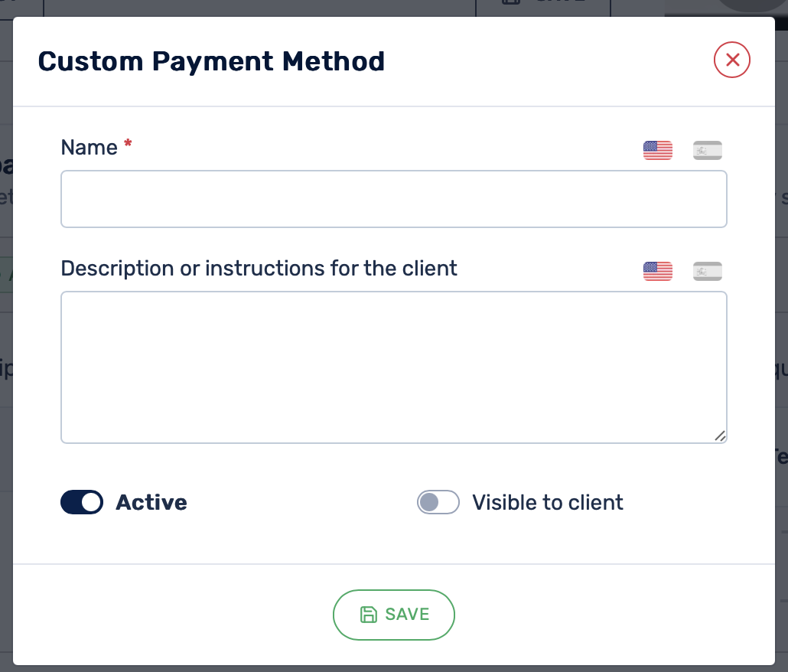The width and height of the screenshot is (788, 672).
Task: Click the Visible to client label
Action: [x=547, y=502]
